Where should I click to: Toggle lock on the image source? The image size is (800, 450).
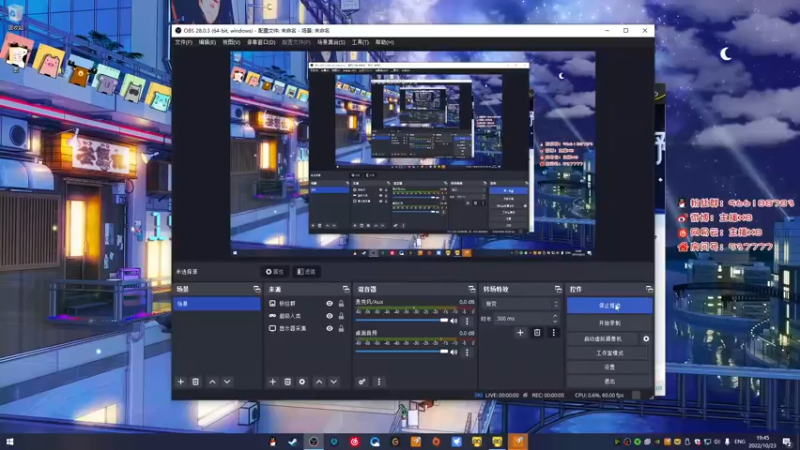point(341,304)
